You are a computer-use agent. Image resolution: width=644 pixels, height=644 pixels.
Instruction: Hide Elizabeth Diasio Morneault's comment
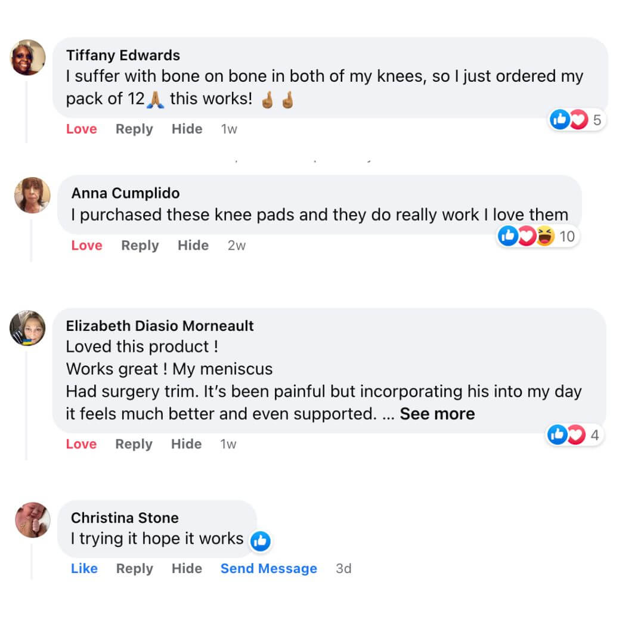(x=186, y=444)
